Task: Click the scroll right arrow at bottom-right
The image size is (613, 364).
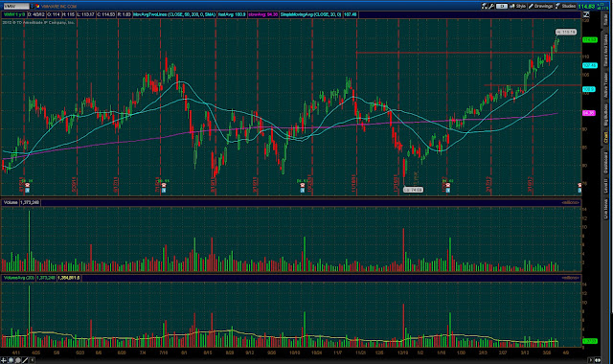Action: (591, 360)
